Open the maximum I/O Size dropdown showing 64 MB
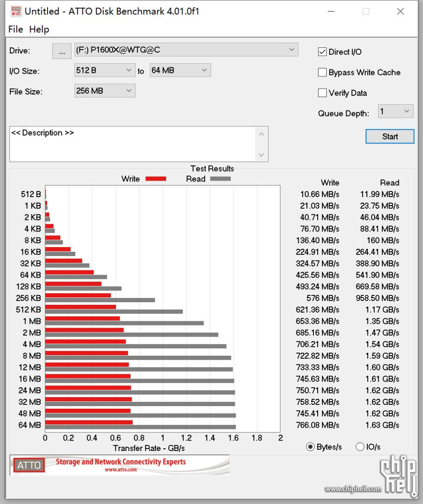 coord(180,70)
